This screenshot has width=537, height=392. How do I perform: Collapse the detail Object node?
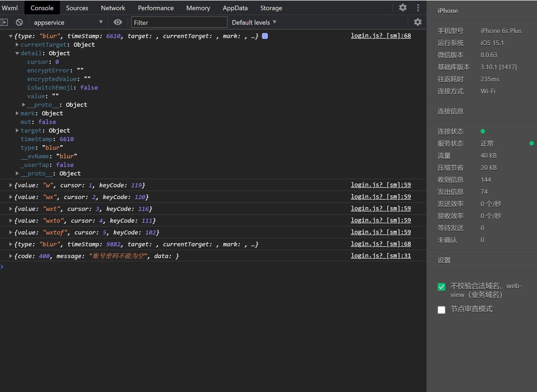(17, 53)
